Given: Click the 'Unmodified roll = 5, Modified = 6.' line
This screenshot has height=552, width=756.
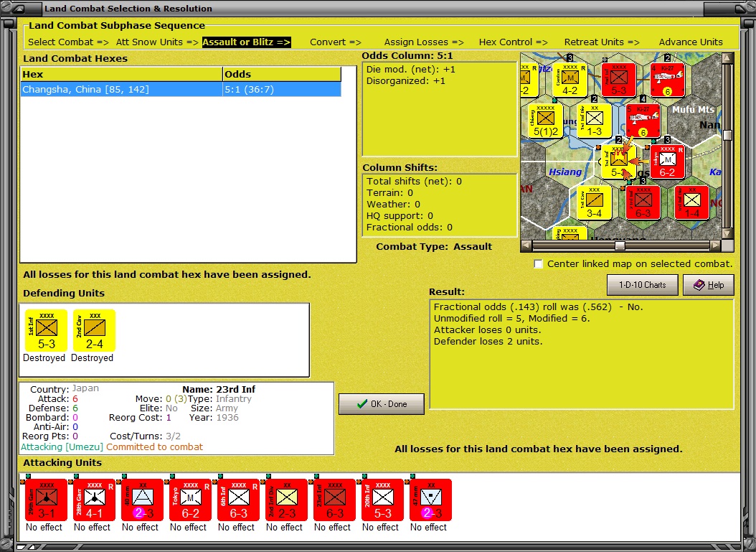Looking at the screenshot, I should point(511,319).
